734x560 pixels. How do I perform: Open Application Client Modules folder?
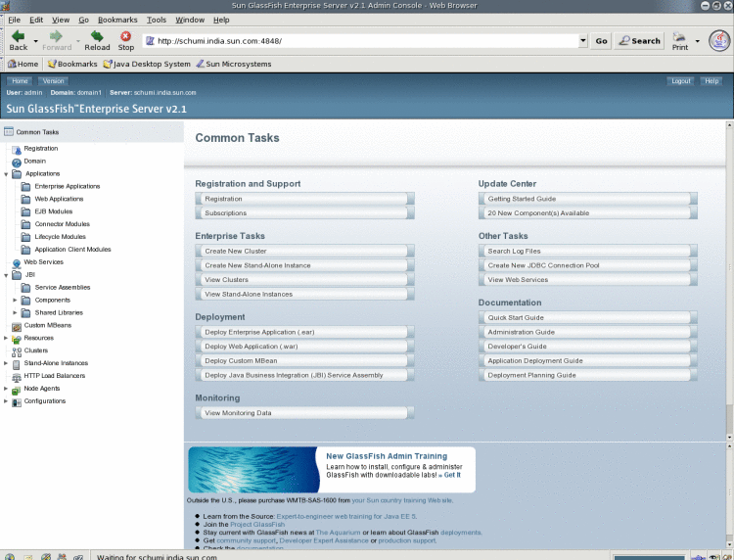72,250
